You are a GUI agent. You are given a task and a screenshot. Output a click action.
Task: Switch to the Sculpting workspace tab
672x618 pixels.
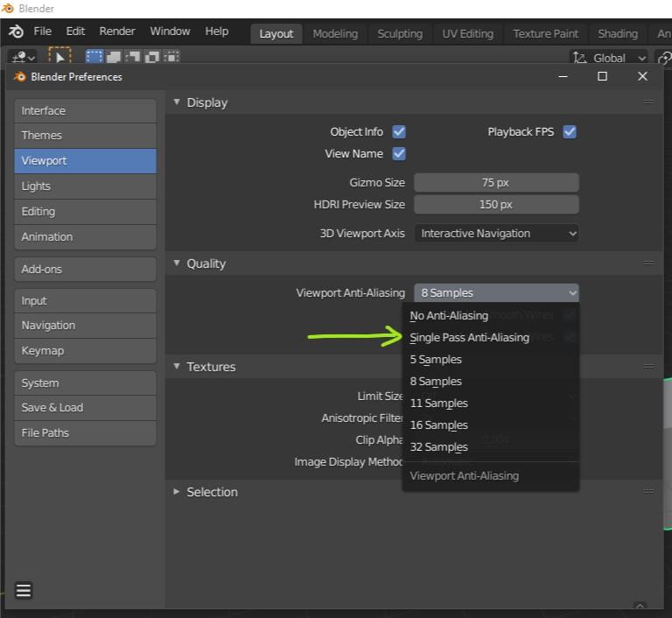coord(400,34)
